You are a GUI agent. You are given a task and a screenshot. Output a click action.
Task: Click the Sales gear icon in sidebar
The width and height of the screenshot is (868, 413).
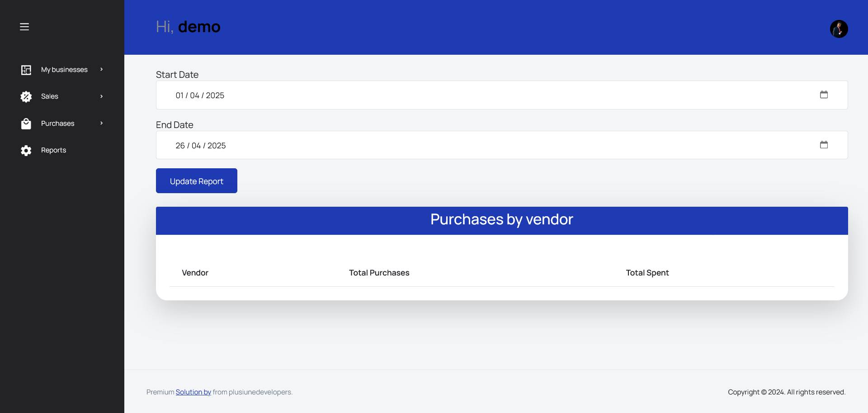pos(26,96)
